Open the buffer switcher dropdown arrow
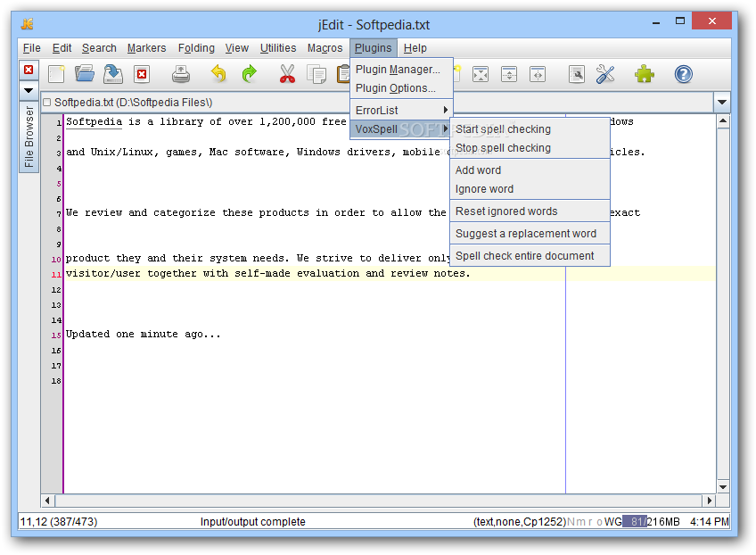The width and height of the screenshot is (756, 555). pyautogui.click(x=722, y=102)
